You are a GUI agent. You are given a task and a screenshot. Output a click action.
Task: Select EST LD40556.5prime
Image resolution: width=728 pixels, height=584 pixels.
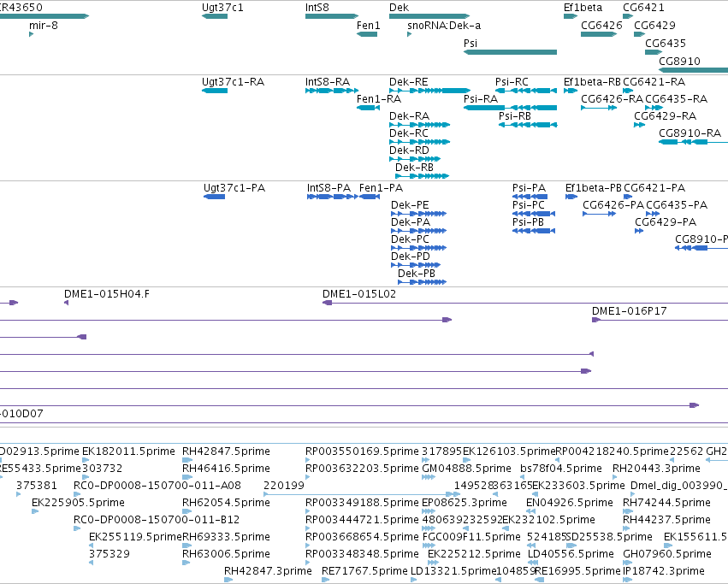click(571, 554)
